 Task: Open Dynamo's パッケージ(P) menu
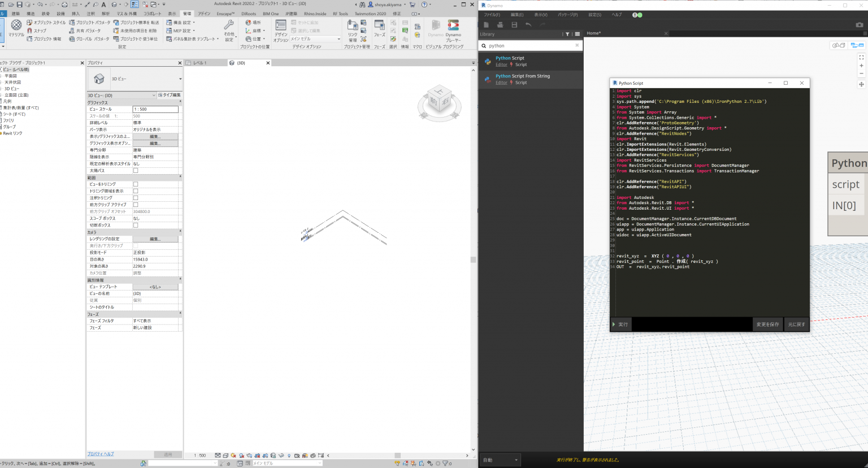[567, 14]
